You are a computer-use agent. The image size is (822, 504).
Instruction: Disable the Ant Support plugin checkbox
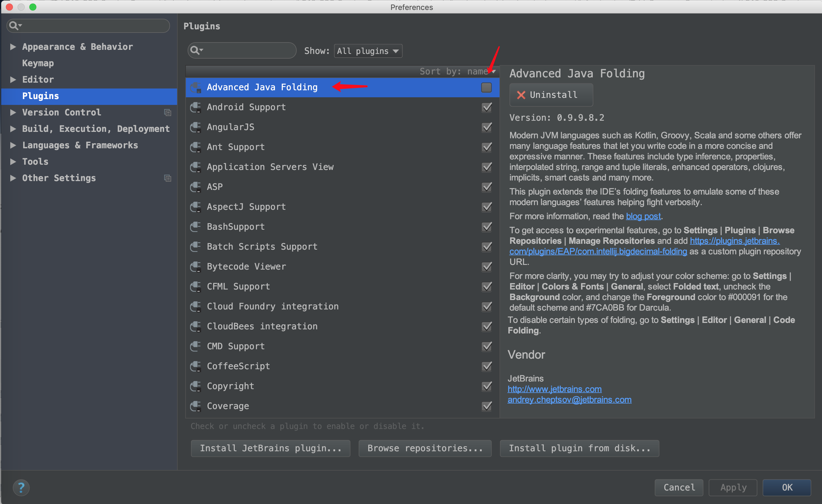pyautogui.click(x=486, y=147)
